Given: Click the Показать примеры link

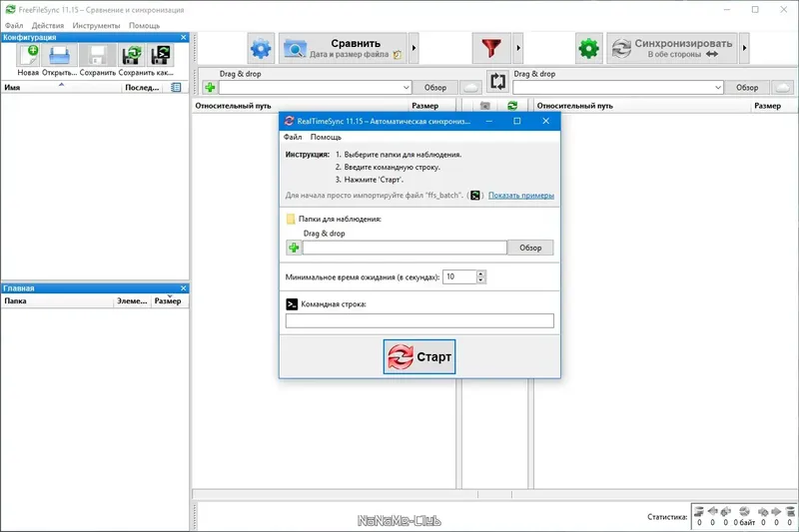Looking at the screenshot, I should (520, 195).
